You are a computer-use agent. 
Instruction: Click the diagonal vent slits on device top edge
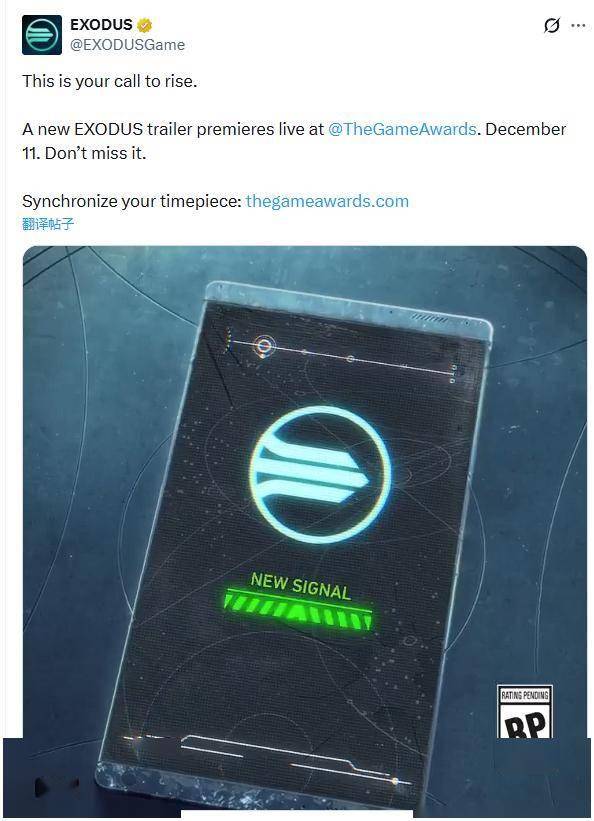429,318
